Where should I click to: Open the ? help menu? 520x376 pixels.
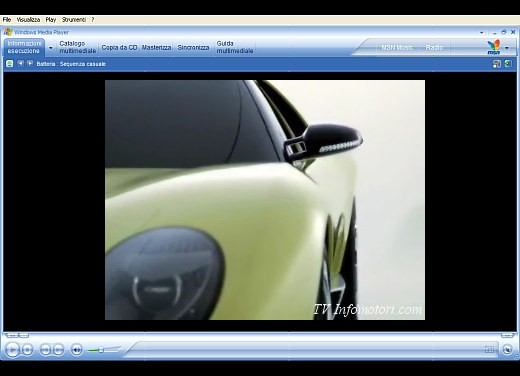(x=93, y=20)
